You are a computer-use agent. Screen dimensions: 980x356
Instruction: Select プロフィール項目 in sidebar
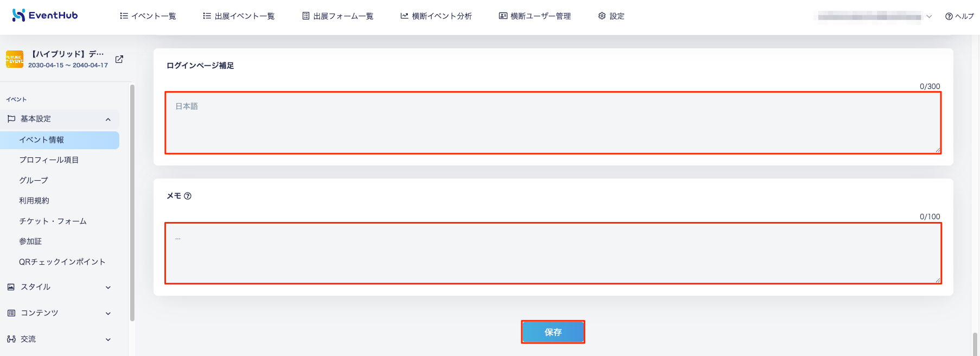[x=49, y=160]
